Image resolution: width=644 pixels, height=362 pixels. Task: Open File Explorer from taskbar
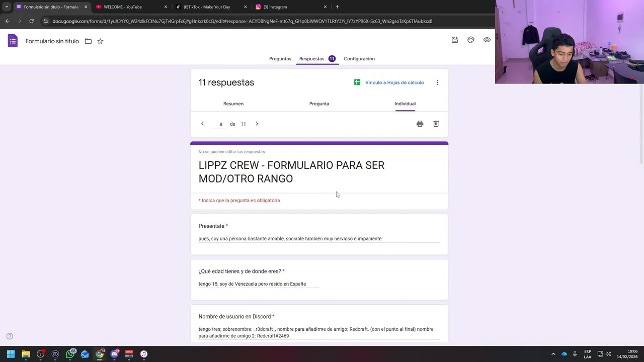click(26, 354)
